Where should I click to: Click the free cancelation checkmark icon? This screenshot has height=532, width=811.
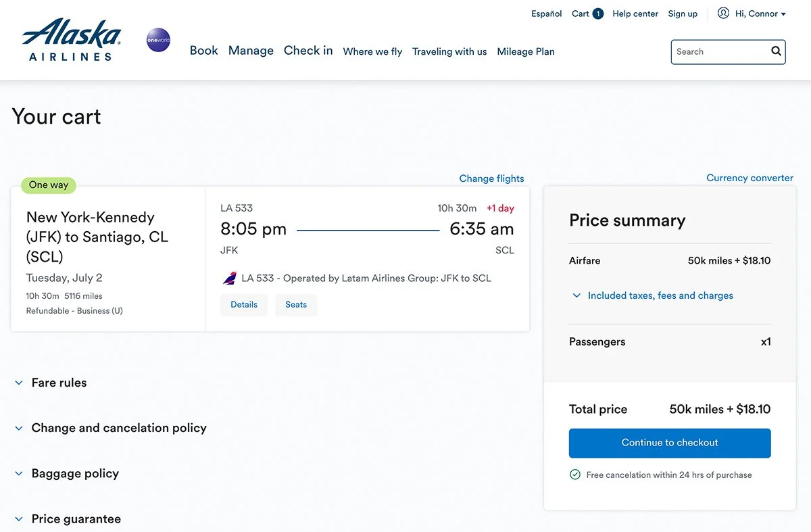[x=575, y=475]
